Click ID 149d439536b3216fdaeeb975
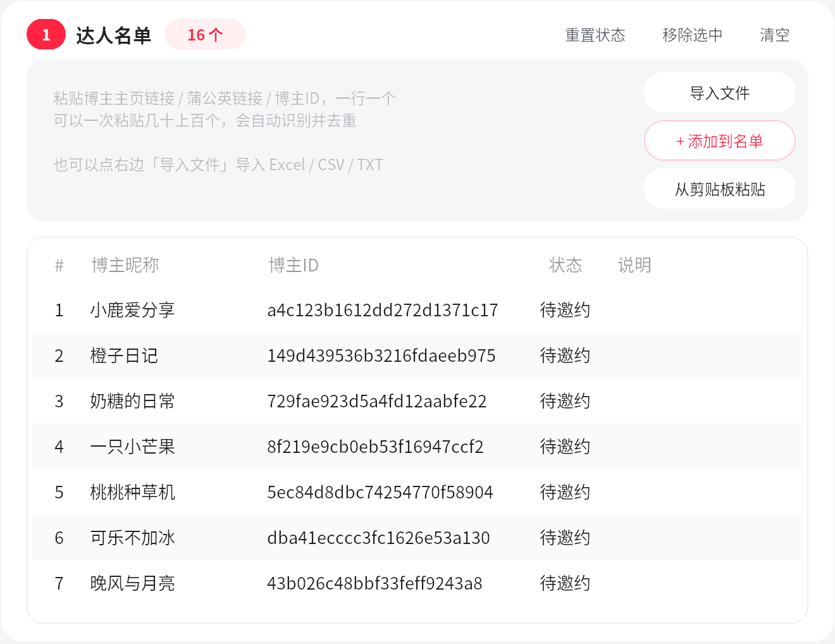835x644 pixels. point(381,356)
